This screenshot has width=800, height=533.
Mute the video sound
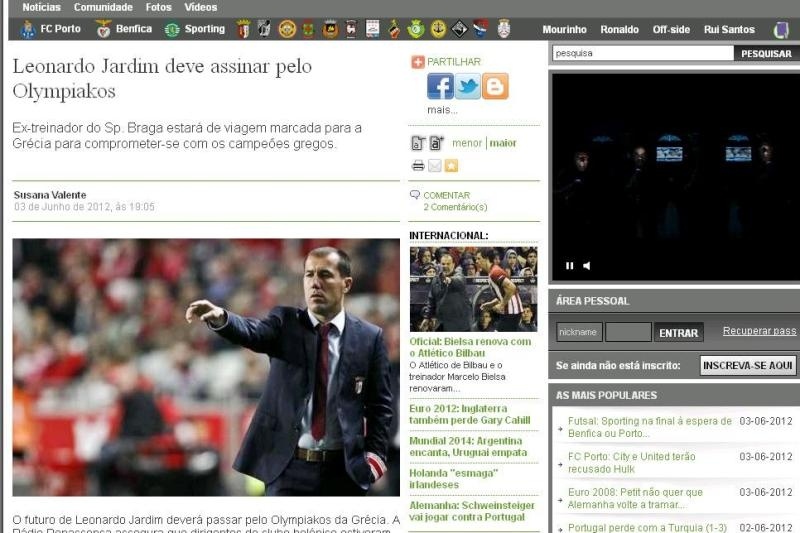click(587, 266)
